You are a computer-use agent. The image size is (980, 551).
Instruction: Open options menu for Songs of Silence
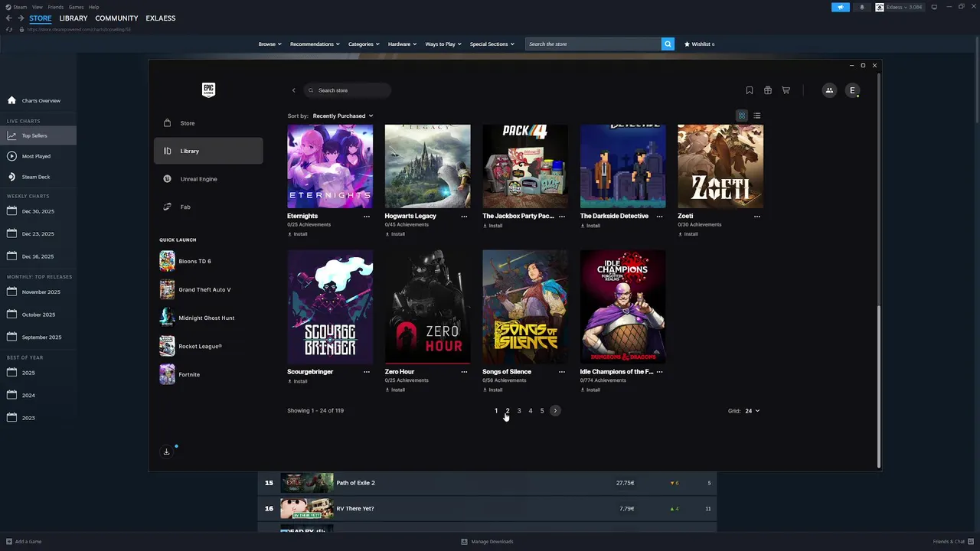tap(562, 372)
